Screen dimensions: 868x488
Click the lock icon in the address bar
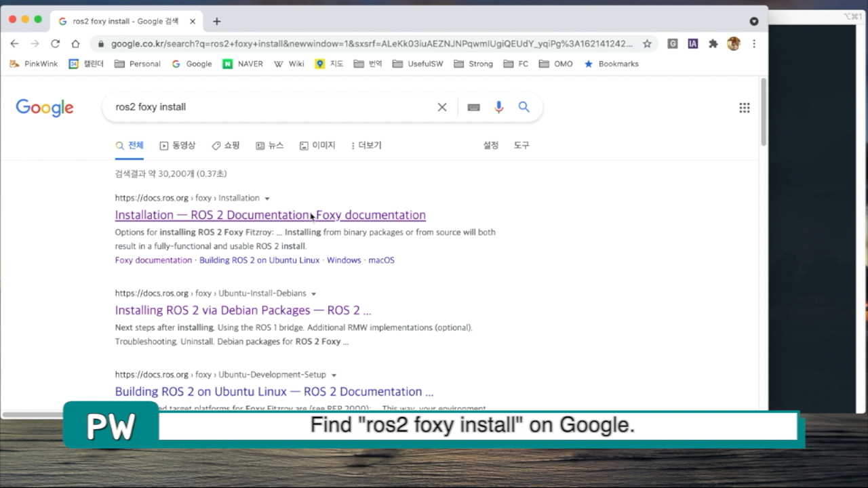[101, 43]
